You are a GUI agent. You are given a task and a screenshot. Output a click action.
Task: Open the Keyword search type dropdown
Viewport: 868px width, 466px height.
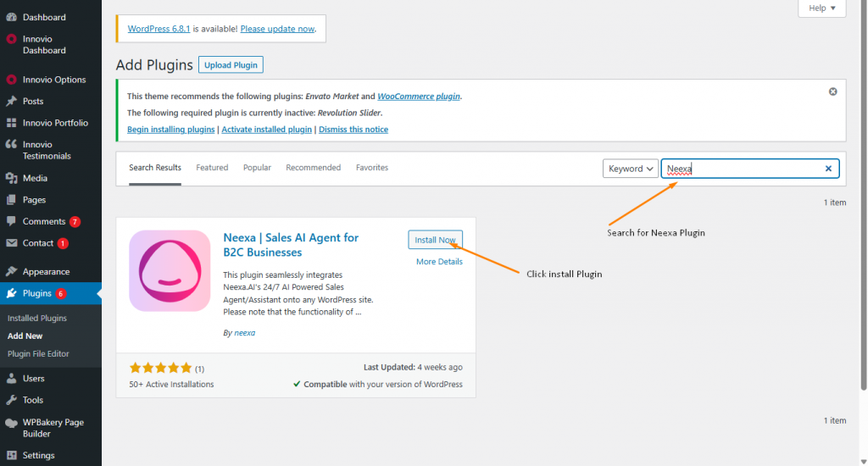pyautogui.click(x=631, y=169)
